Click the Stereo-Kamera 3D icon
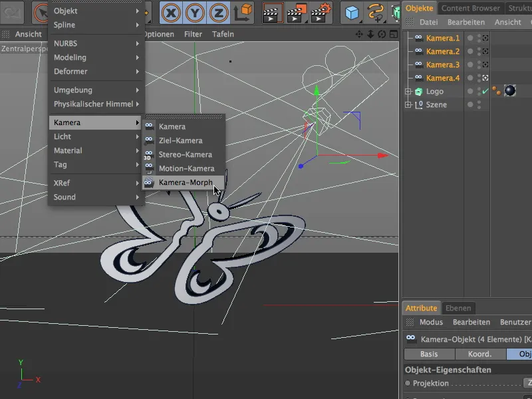Viewport: 532px width, 399px height. click(x=148, y=155)
